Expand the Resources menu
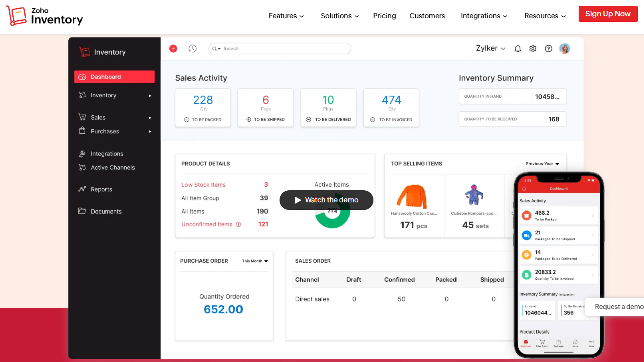 (x=545, y=16)
